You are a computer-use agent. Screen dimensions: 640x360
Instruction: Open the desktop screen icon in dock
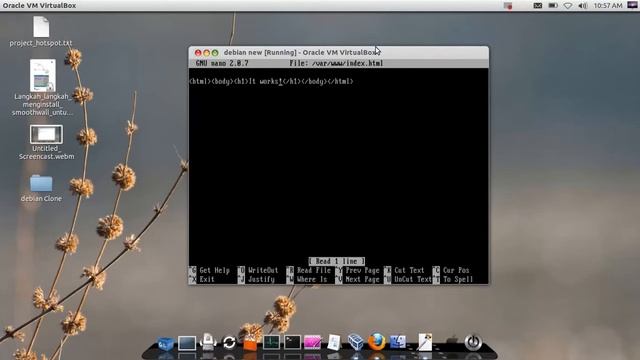187,343
